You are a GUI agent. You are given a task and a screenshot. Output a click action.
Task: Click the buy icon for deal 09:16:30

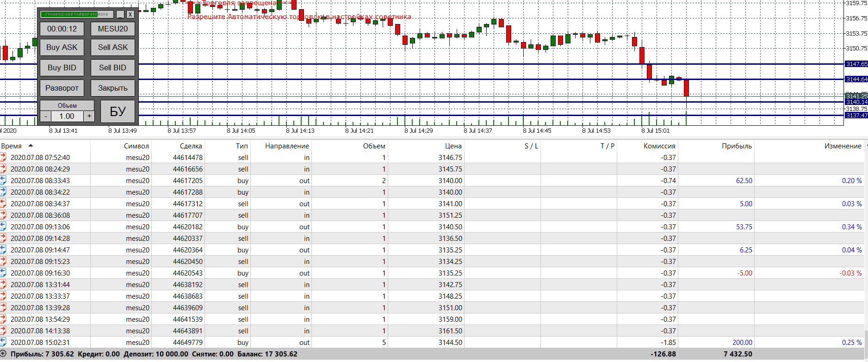(x=3, y=273)
